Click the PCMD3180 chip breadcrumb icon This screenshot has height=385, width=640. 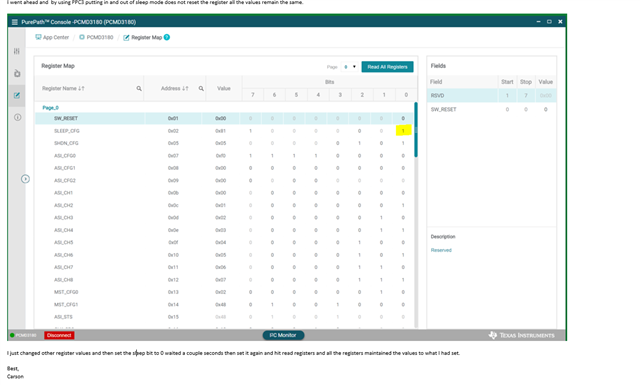(x=82, y=37)
